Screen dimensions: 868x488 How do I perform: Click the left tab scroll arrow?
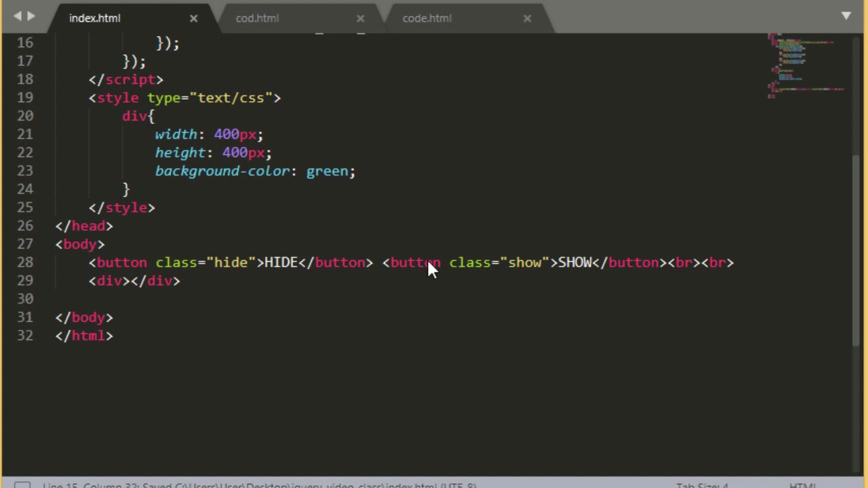17,16
